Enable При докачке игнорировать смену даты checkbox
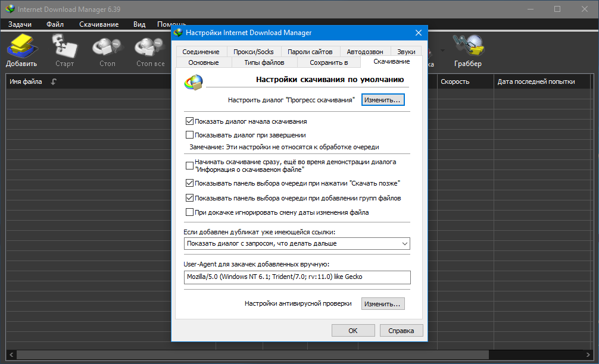 (189, 212)
